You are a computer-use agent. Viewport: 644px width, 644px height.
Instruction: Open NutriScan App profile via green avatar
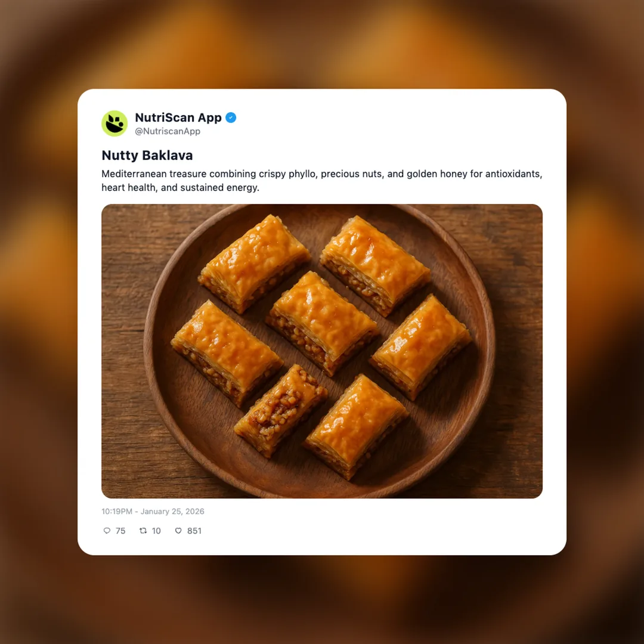click(x=114, y=123)
